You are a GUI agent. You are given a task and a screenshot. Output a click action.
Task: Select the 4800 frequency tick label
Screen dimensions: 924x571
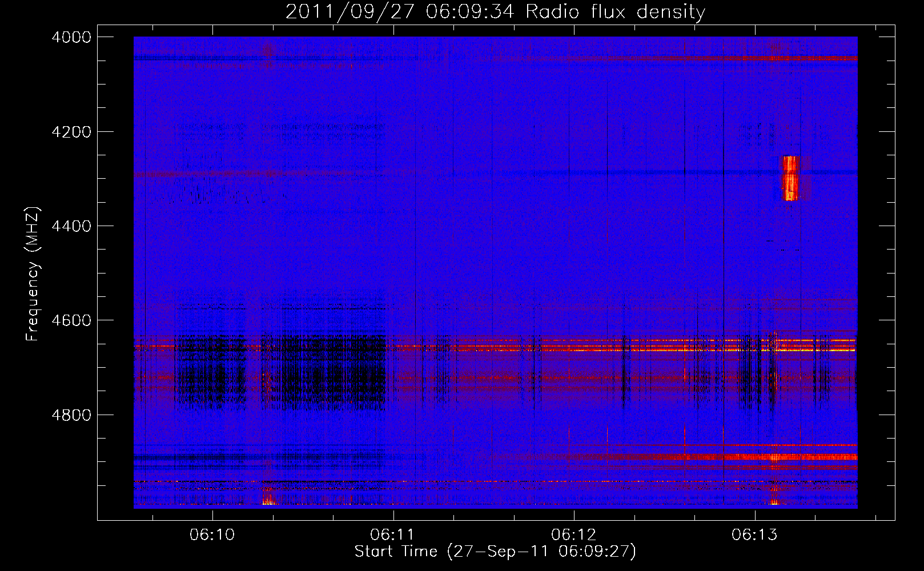point(71,415)
